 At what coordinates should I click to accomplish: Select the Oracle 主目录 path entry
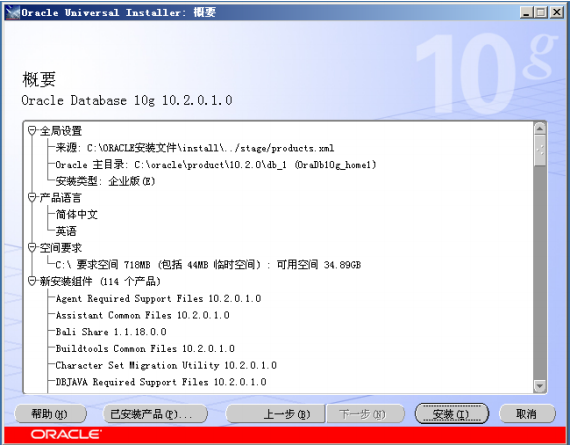(216, 164)
